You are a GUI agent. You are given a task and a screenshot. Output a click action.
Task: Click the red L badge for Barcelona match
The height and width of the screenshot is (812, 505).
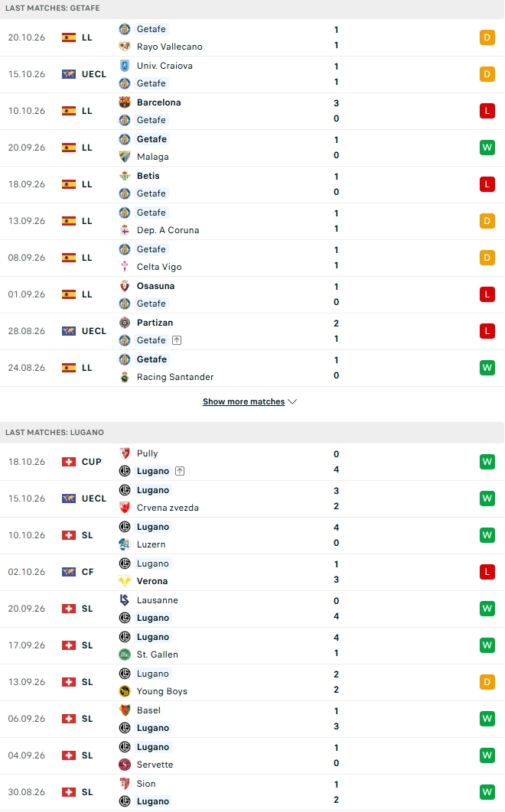(487, 111)
